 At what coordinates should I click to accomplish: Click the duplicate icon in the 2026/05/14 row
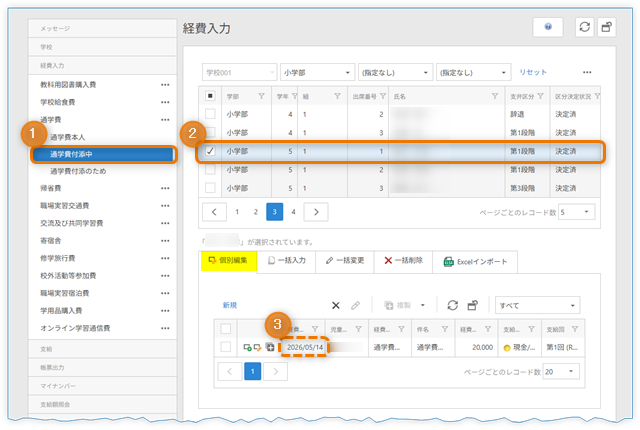[270, 347]
